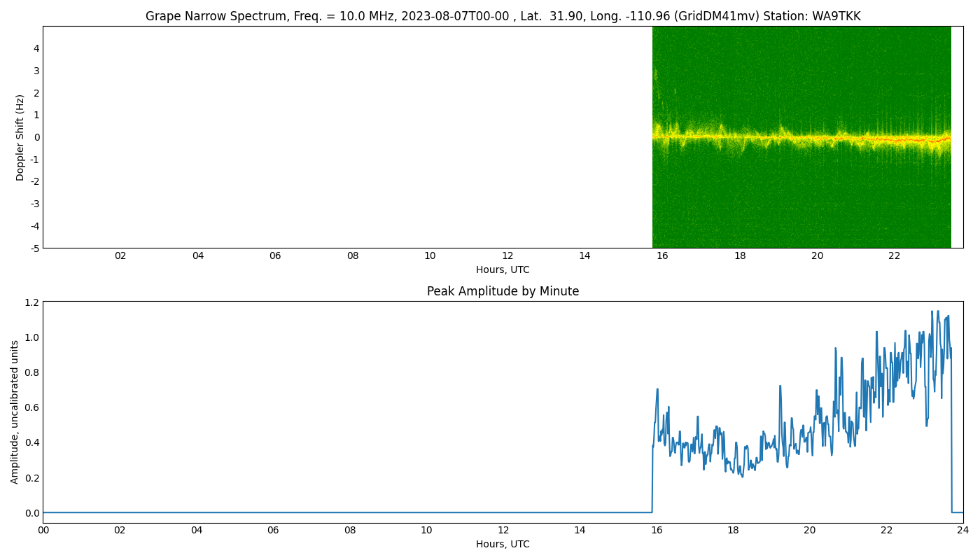Click the -5 Doppler shift tick label

[34, 248]
